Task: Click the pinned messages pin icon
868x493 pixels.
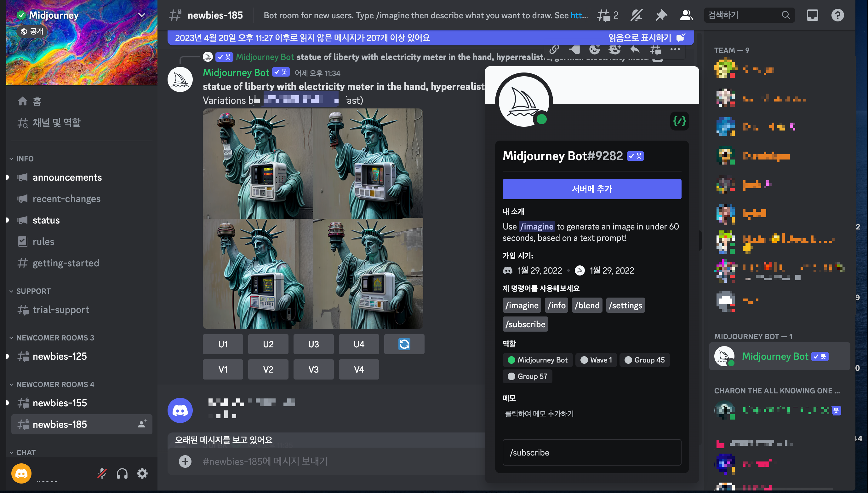Action: click(x=661, y=15)
